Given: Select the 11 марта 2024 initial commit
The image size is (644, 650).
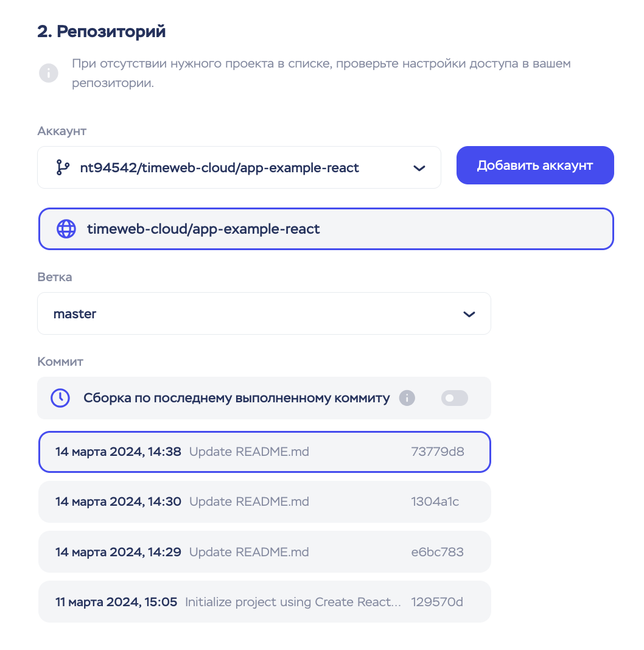Looking at the screenshot, I should pos(264,602).
